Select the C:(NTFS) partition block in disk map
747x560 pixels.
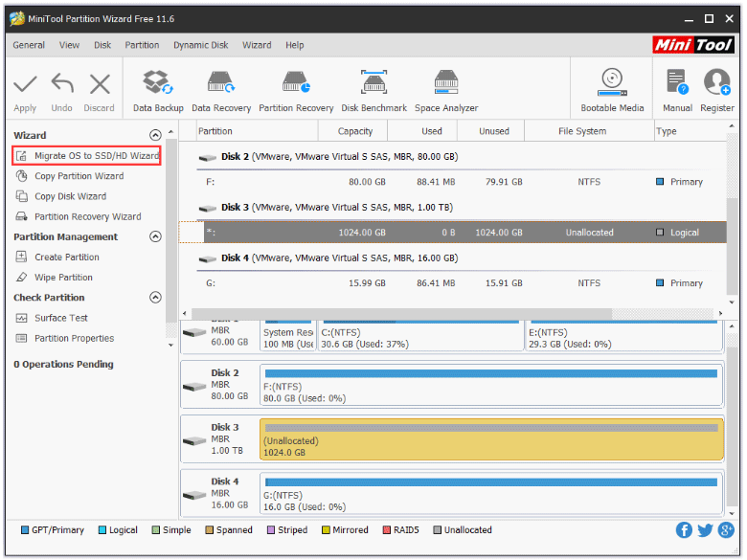[421, 336]
